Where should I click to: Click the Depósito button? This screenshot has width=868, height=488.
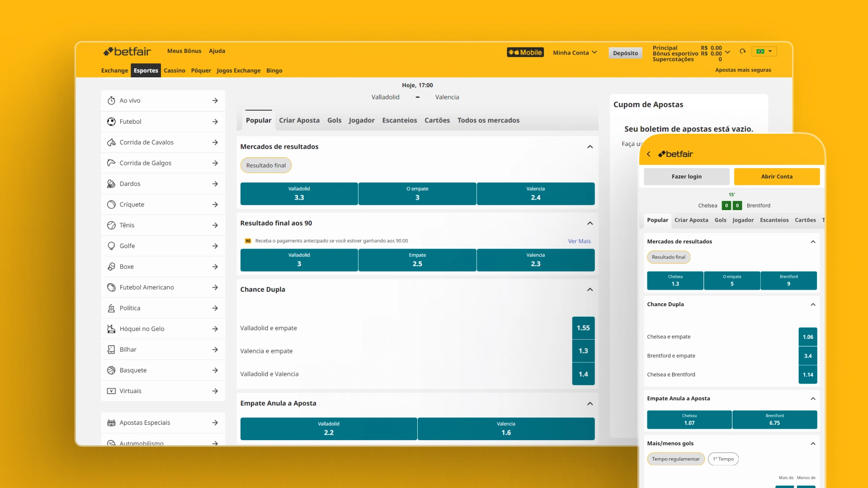(x=625, y=53)
